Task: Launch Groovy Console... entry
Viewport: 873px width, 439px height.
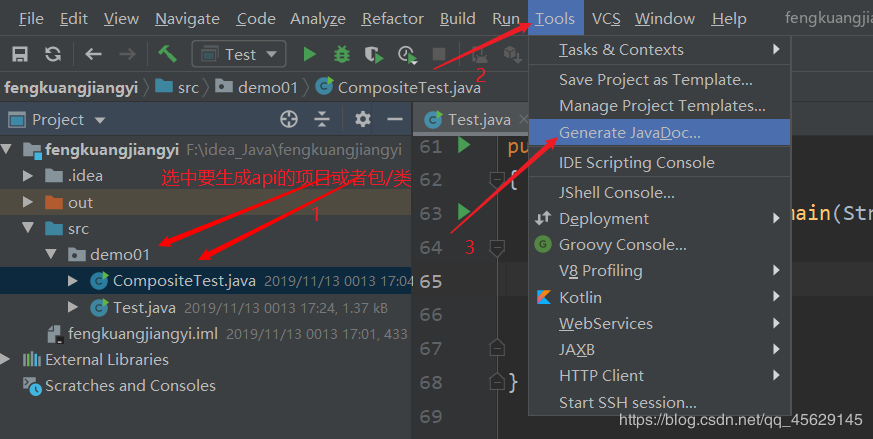Action: [659, 245]
